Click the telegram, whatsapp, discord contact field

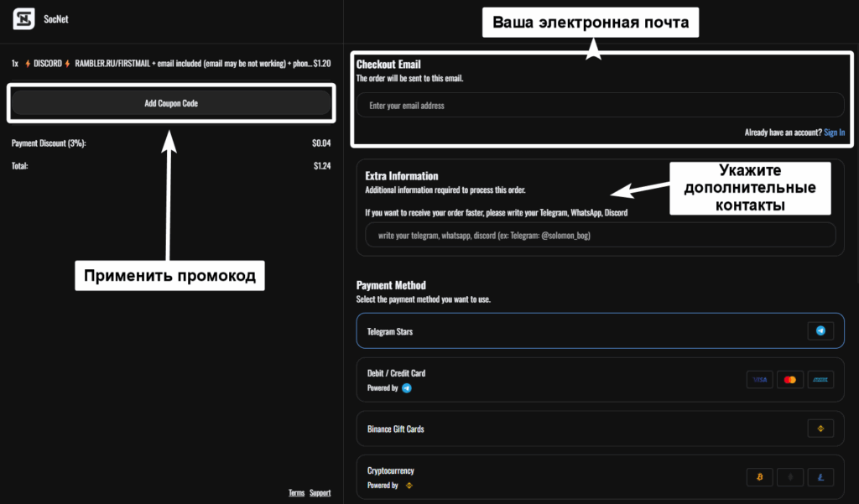click(600, 236)
